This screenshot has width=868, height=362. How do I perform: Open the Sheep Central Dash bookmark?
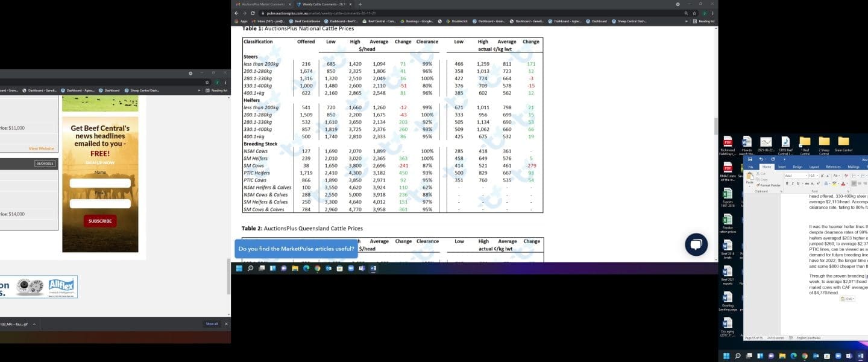pyautogui.click(x=629, y=21)
